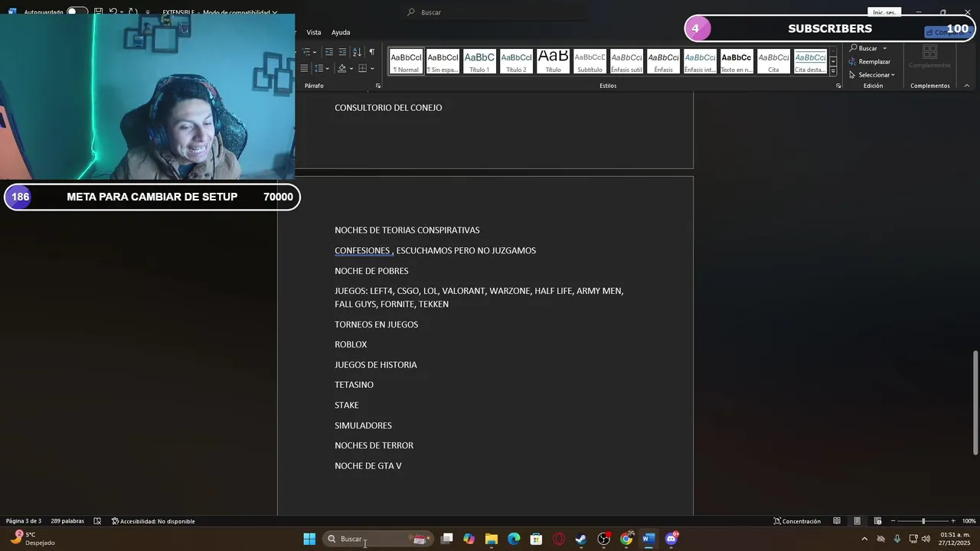Apply shading with the paint bucket icon

[342, 69]
